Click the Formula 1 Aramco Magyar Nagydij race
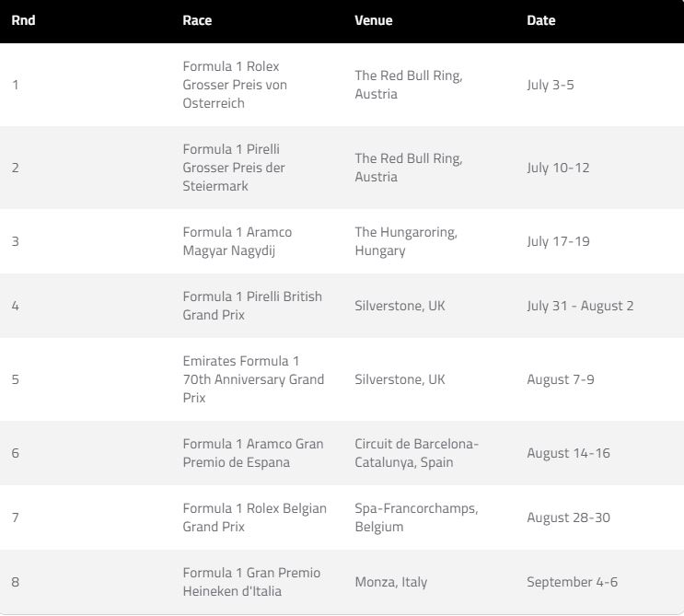684x616 pixels. 238,241
